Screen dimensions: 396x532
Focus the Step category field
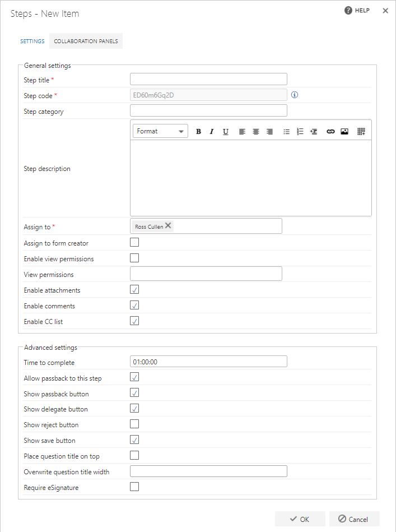(208, 110)
